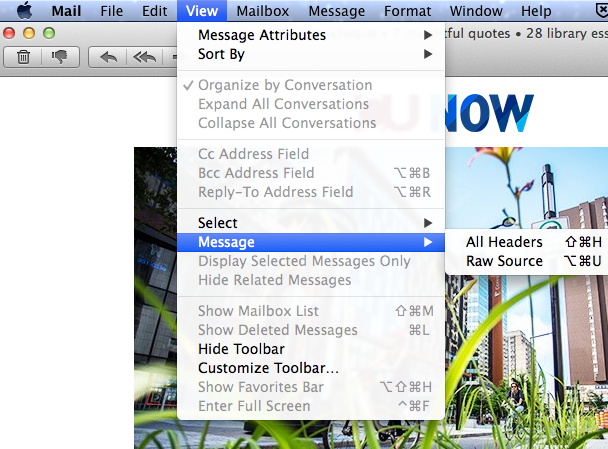This screenshot has height=449, width=608.
Task: Mark message as junk with thumbs-down icon
Action: point(59,57)
